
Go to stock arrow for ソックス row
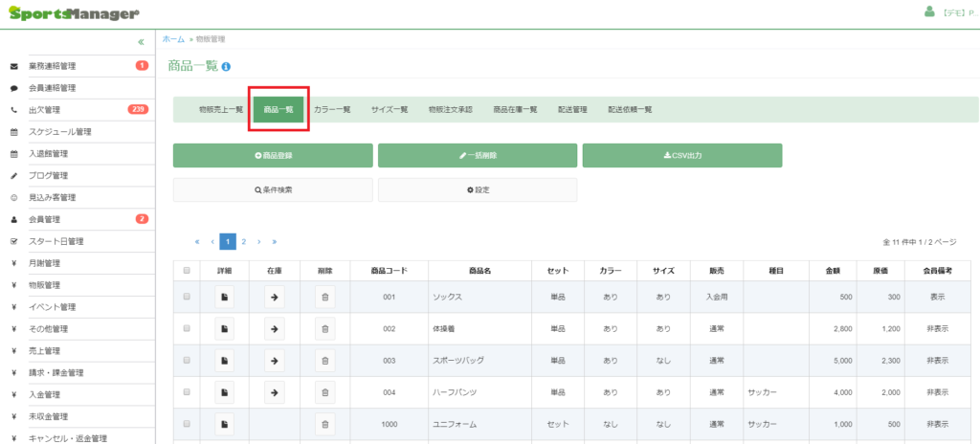tap(275, 297)
